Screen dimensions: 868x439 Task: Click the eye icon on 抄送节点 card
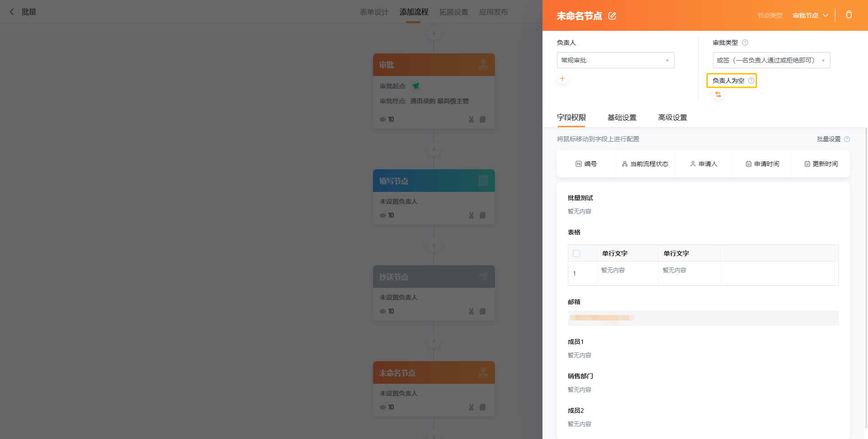(382, 311)
